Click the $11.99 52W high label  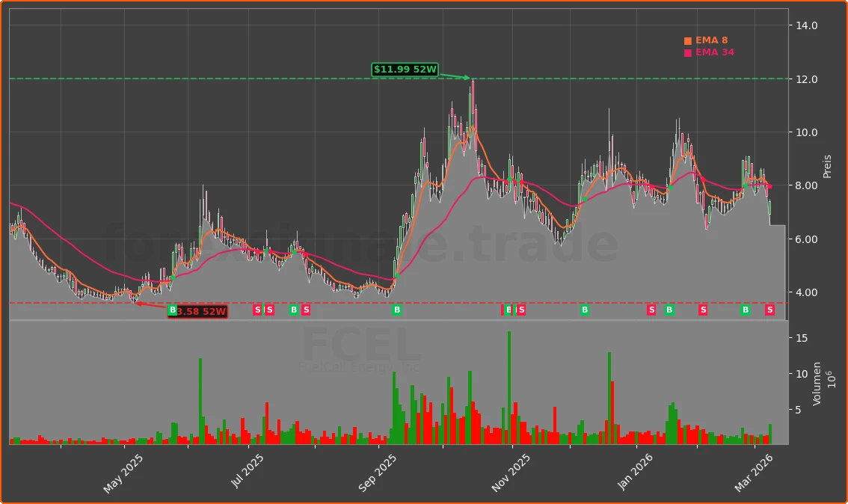click(x=405, y=70)
